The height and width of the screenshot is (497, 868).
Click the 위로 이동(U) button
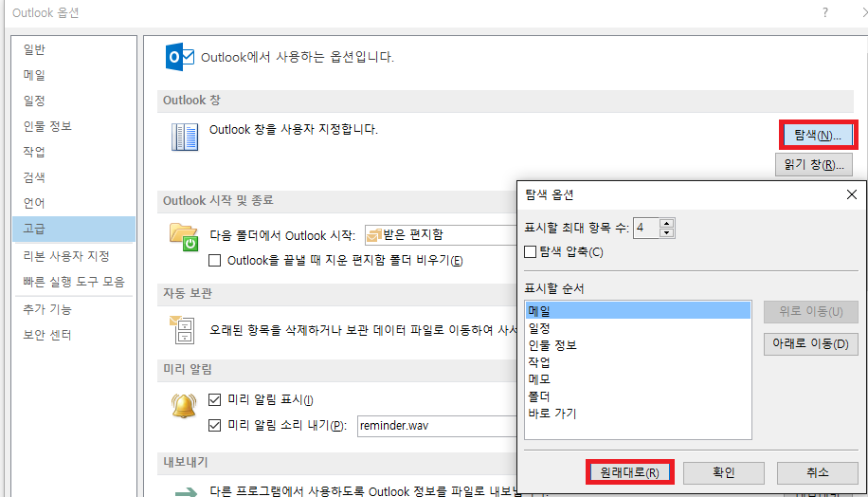(810, 311)
